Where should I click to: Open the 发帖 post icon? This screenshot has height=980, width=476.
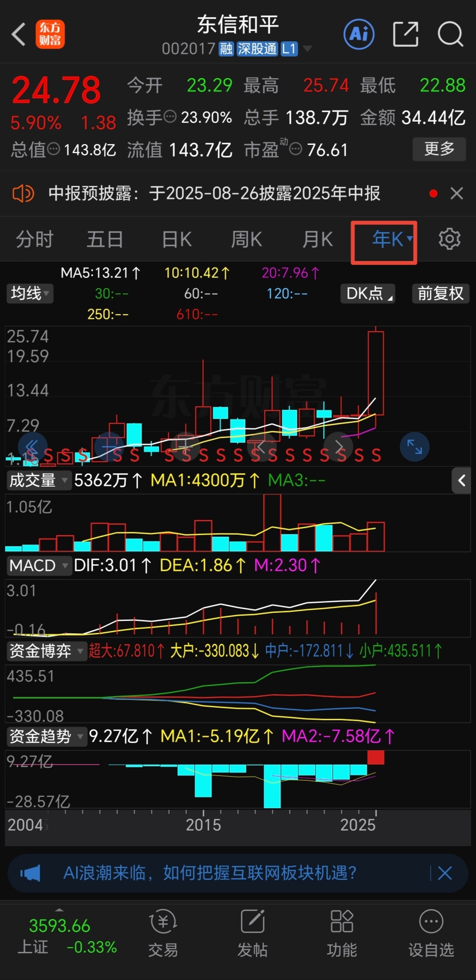coord(252,933)
